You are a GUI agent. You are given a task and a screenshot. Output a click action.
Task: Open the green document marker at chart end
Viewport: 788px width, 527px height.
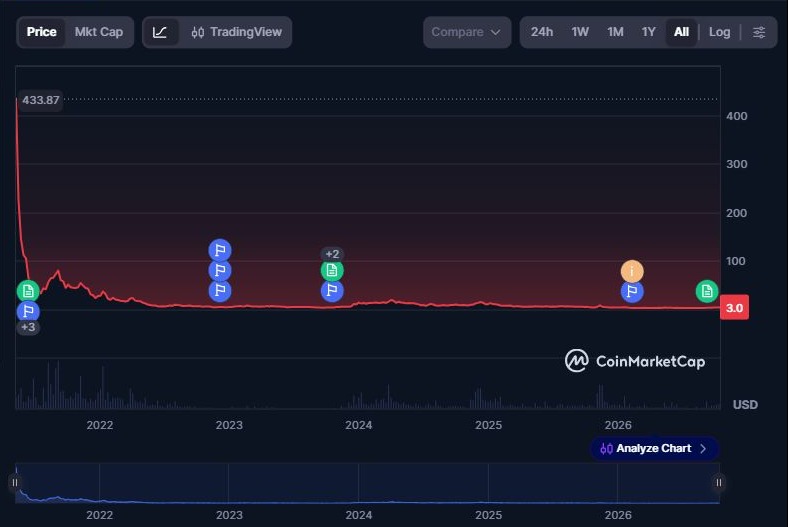click(x=707, y=291)
